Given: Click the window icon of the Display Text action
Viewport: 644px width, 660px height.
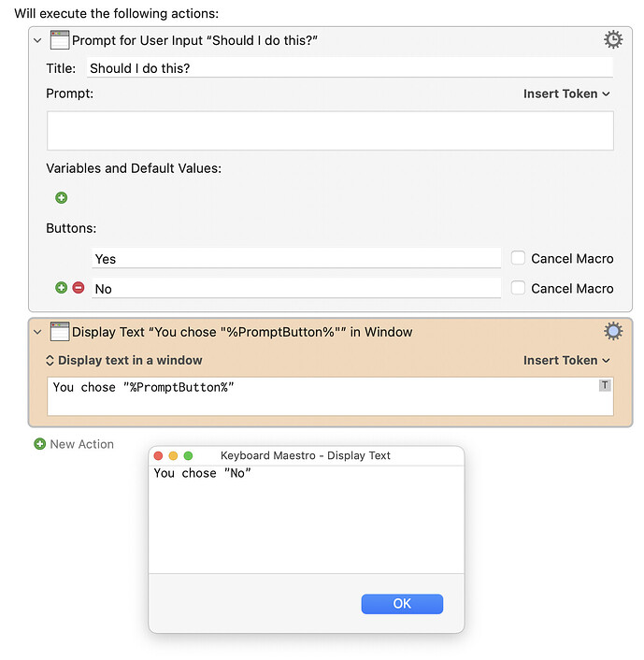Looking at the screenshot, I should coord(59,331).
